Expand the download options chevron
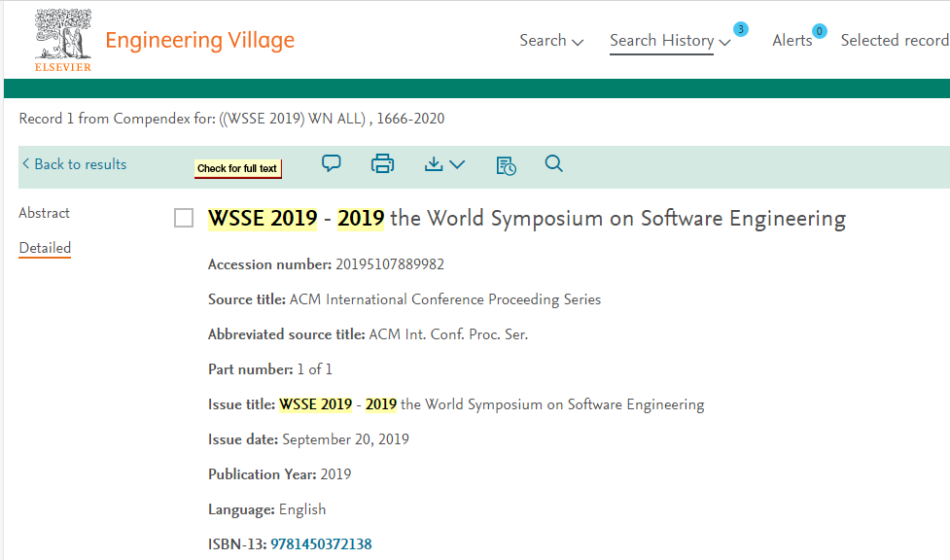This screenshot has width=950, height=560. point(457,164)
